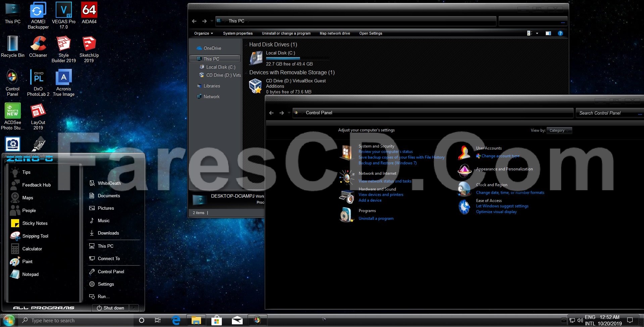Open Optimize visual display link
The width and height of the screenshot is (644, 327).
point(496,212)
